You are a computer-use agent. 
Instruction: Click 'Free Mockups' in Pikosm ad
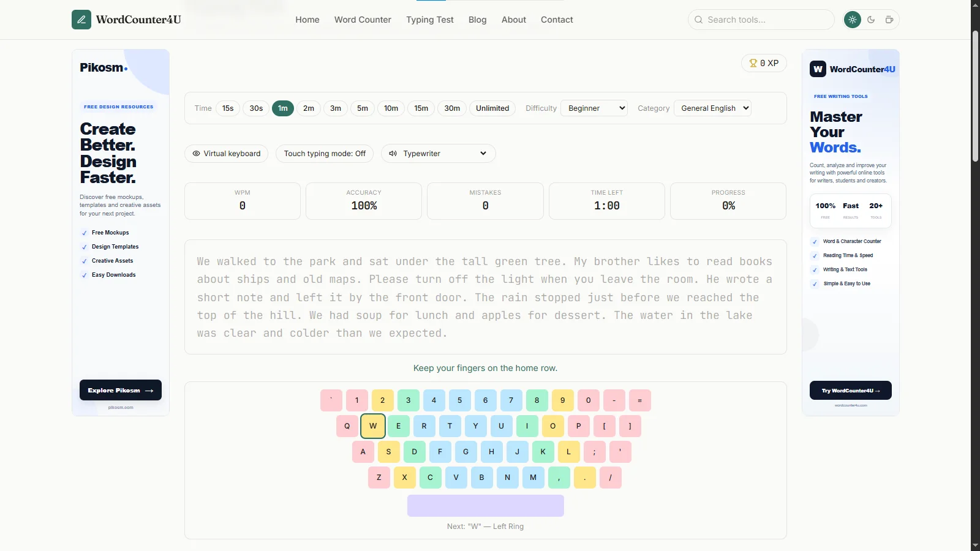[110, 233]
